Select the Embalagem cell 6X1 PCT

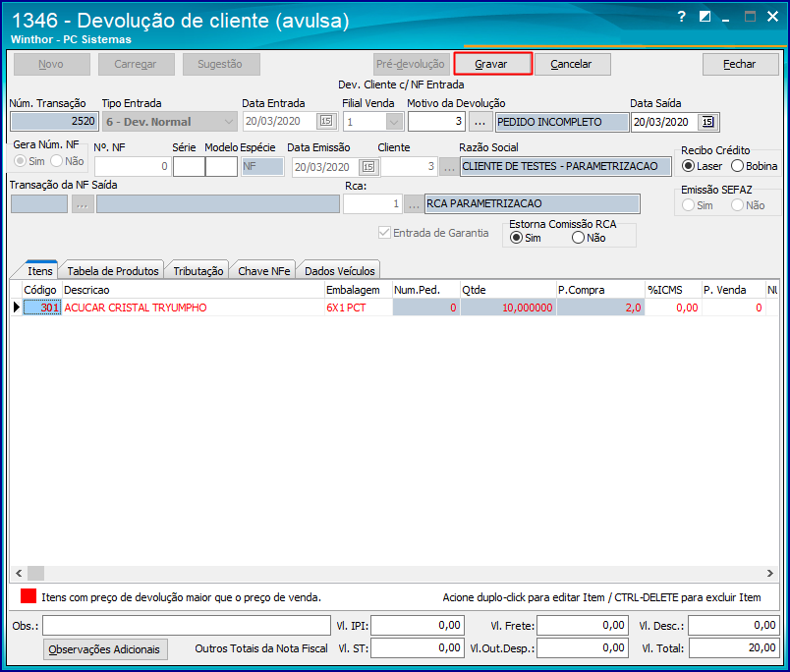[x=359, y=308]
